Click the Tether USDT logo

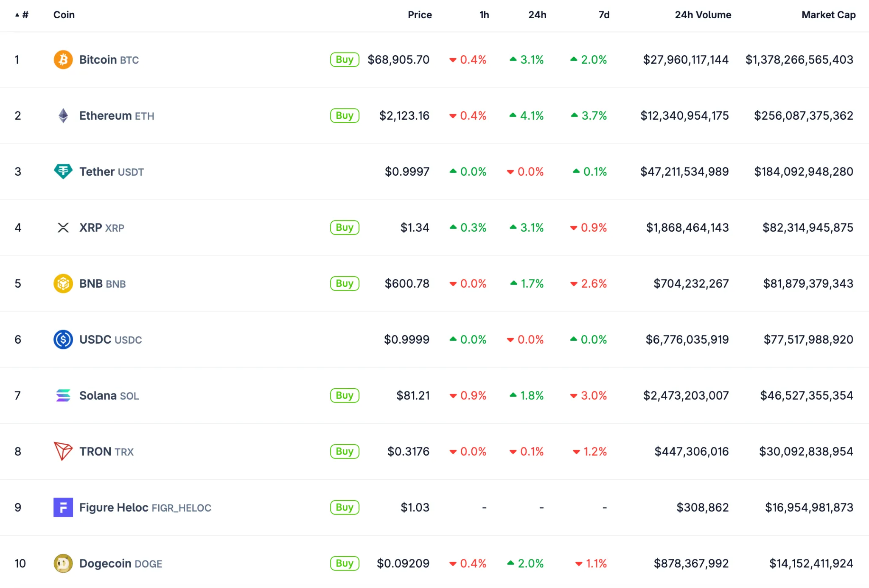[63, 171]
